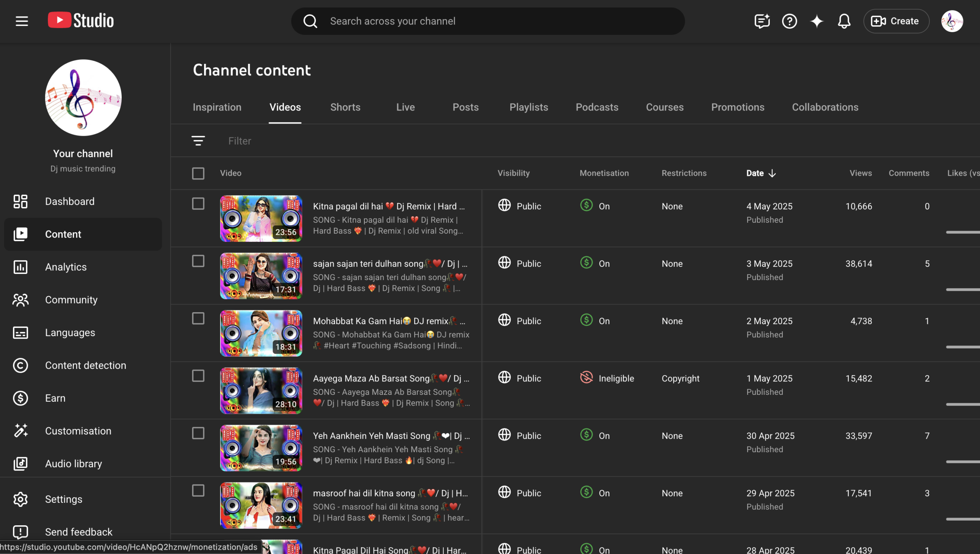Sort by Date column arrow
The height and width of the screenshot is (554, 980).
772,173
